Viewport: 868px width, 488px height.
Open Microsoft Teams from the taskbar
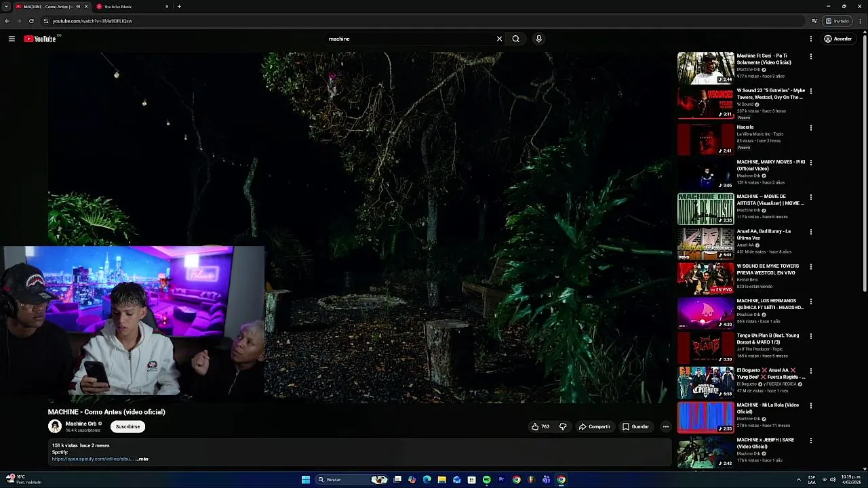click(546, 479)
